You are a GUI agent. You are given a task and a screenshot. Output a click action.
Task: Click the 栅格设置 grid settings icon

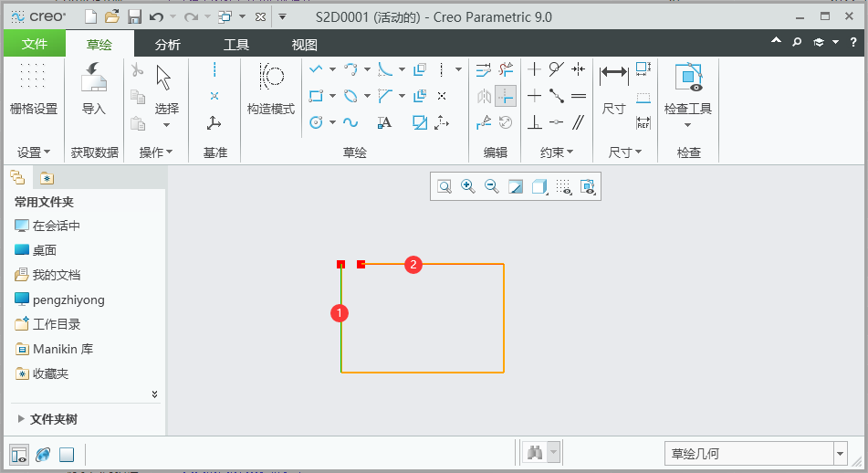pos(33,89)
